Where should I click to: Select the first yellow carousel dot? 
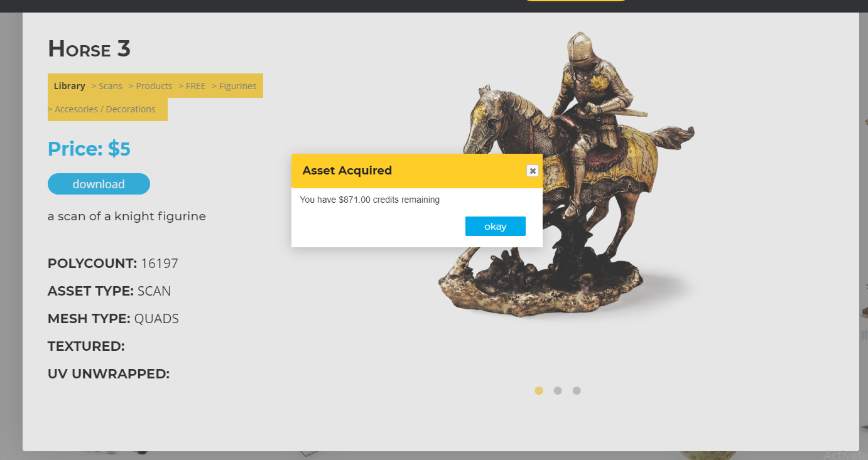coord(539,390)
